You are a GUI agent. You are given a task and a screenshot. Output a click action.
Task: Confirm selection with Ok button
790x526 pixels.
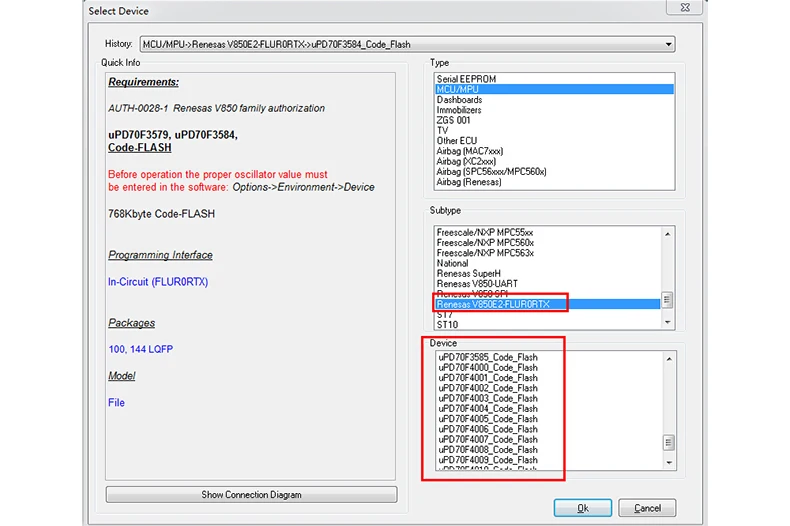(x=583, y=508)
